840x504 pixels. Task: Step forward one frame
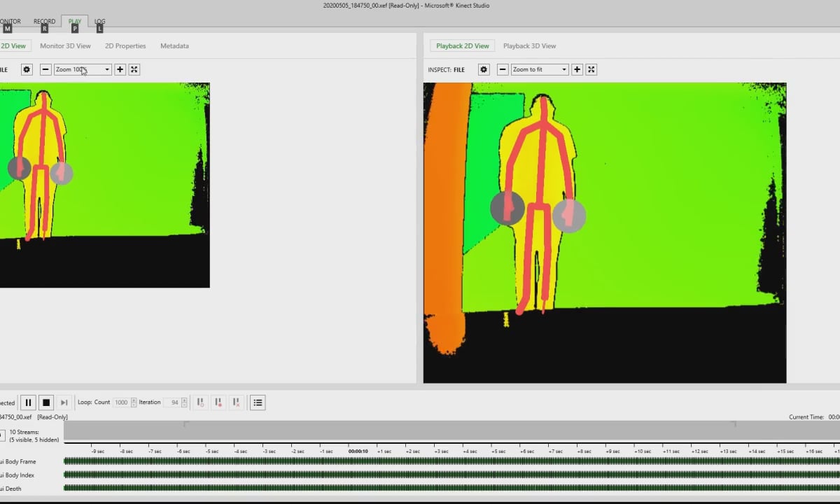(64, 402)
